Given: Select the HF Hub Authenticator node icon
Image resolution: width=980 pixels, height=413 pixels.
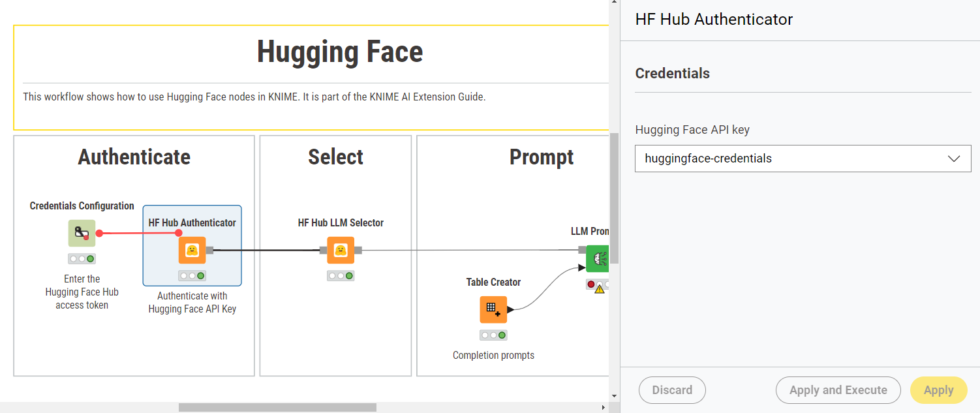Looking at the screenshot, I should point(192,250).
